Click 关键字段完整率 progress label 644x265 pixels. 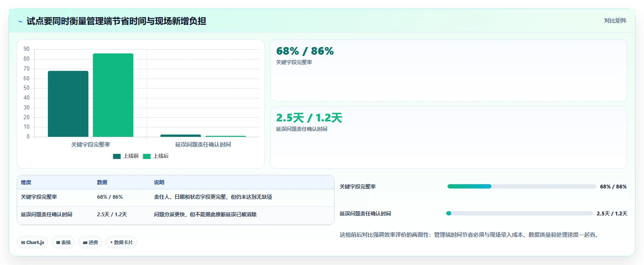pyautogui.click(x=358, y=187)
